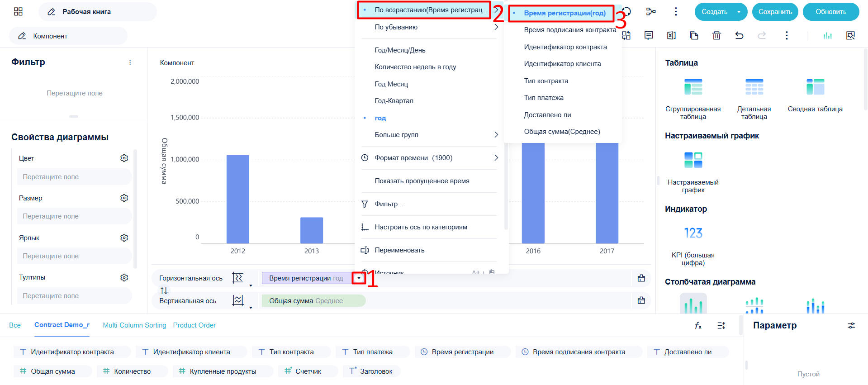Click the 2012 bar in chart
Screen dimensions: 868x385
pyautogui.click(x=238, y=199)
